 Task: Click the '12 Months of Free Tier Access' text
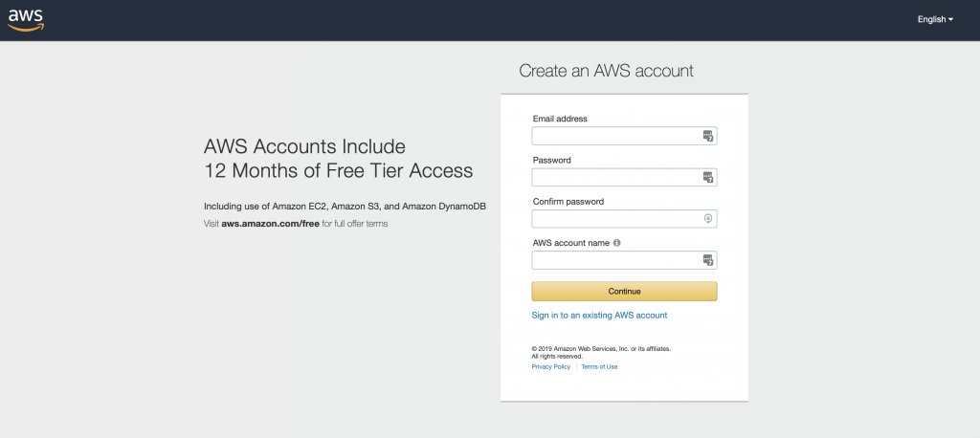tap(338, 171)
